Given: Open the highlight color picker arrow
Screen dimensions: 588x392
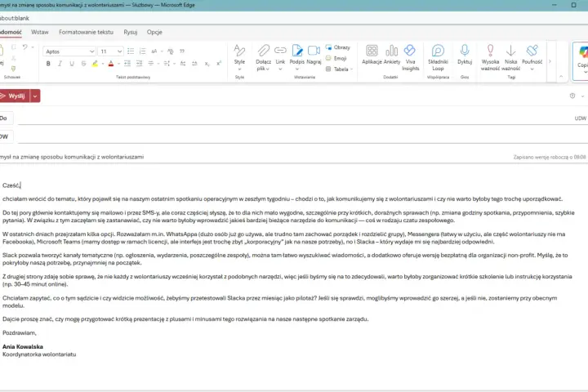Looking at the screenshot, I should (x=103, y=64).
